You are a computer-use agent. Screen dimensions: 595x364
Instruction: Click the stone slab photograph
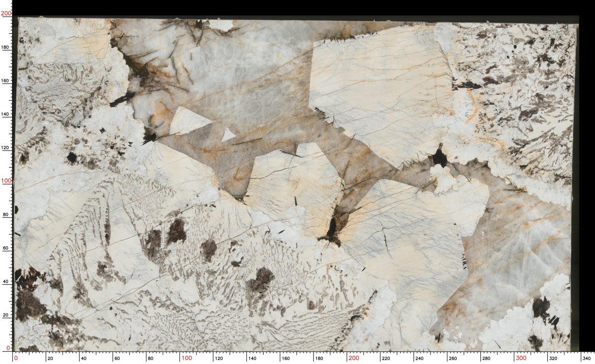click(x=297, y=184)
